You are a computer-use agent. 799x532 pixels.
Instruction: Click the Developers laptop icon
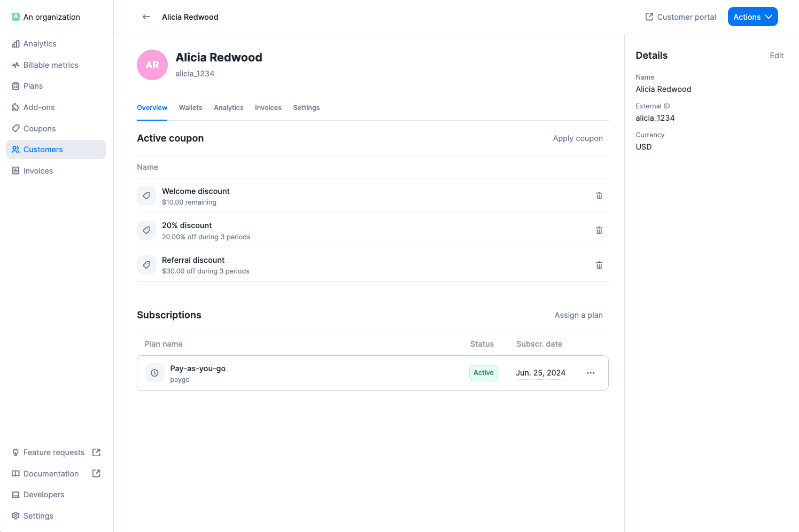click(x=15, y=495)
